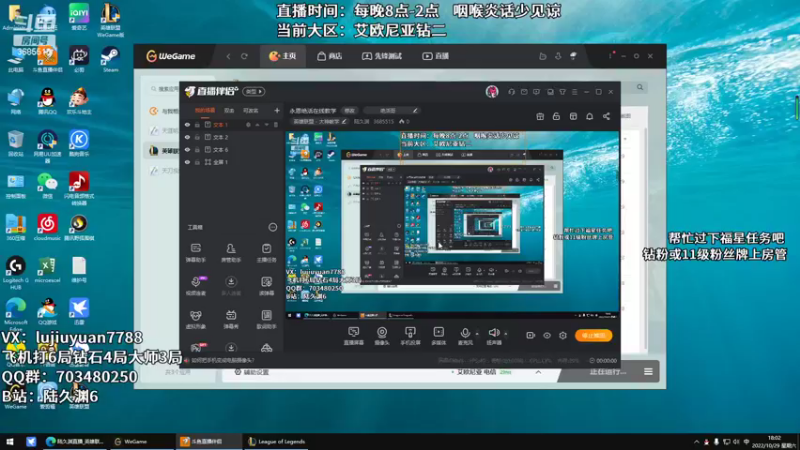The height and width of the screenshot is (450, 800).
Task: Open the danmaku assistant tool
Action: pyautogui.click(x=195, y=253)
